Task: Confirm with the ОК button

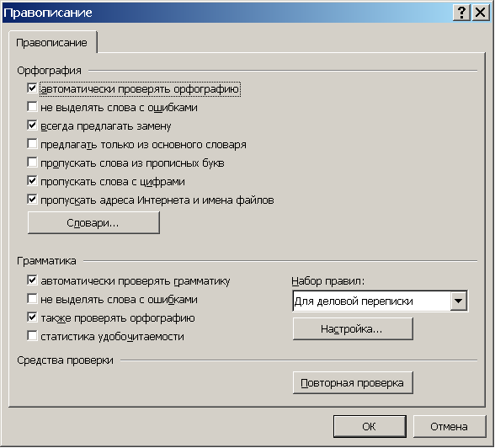Action: click(370, 427)
